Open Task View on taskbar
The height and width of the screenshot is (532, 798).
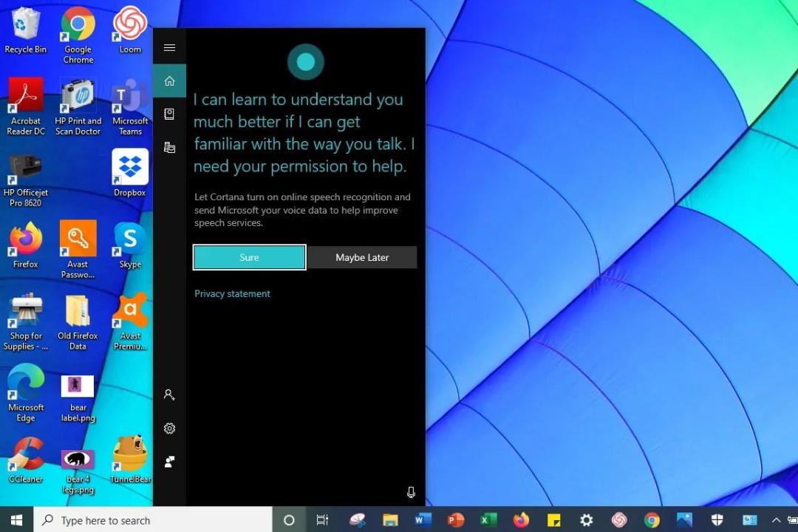coord(322,519)
